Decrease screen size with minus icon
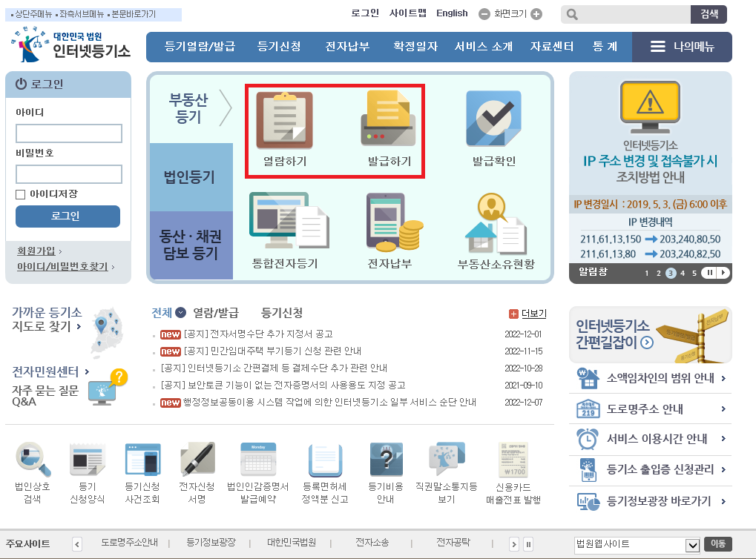Image resolution: width=756 pixels, height=559 pixels. 484,14
